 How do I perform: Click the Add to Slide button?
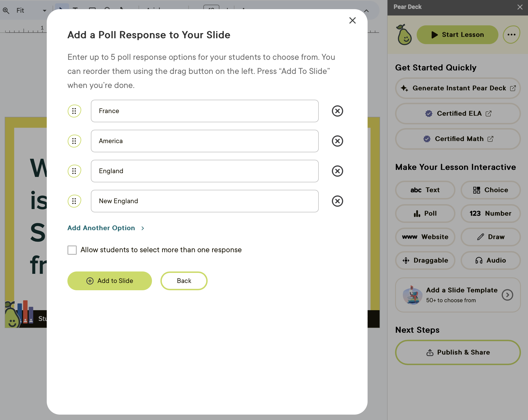pyautogui.click(x=109, y=281)
